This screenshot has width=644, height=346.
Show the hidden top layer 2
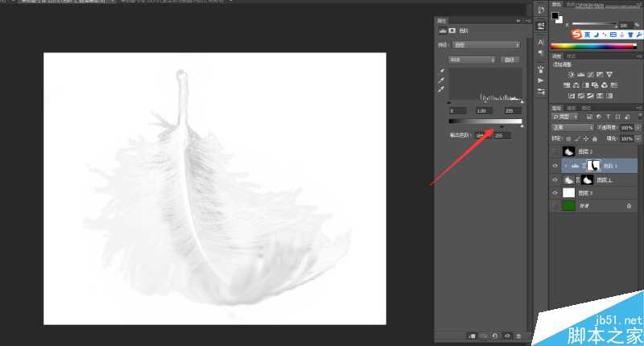pyautogui.click(x=555, y=151)
